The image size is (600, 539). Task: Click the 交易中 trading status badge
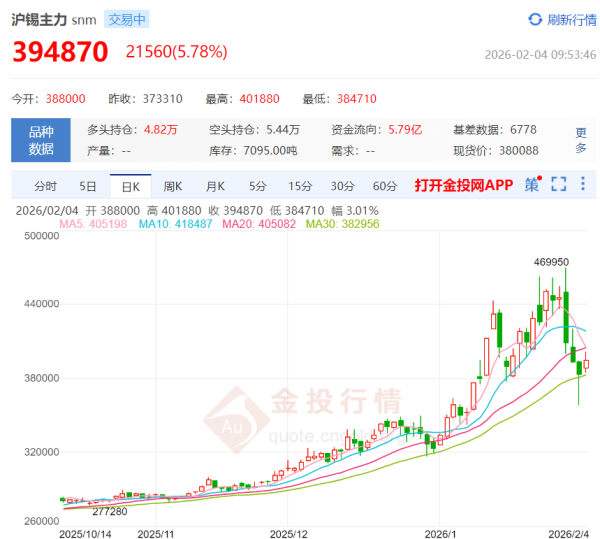click(127, 20)
